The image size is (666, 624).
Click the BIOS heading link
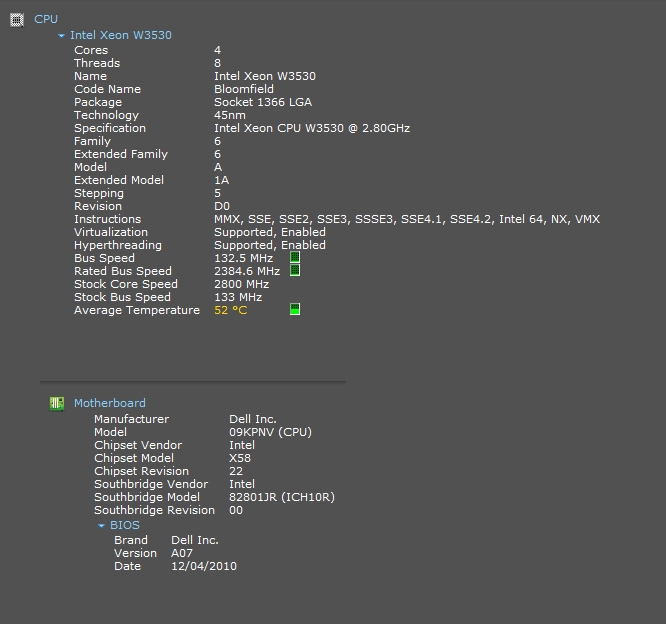click(x=124, y=525)
